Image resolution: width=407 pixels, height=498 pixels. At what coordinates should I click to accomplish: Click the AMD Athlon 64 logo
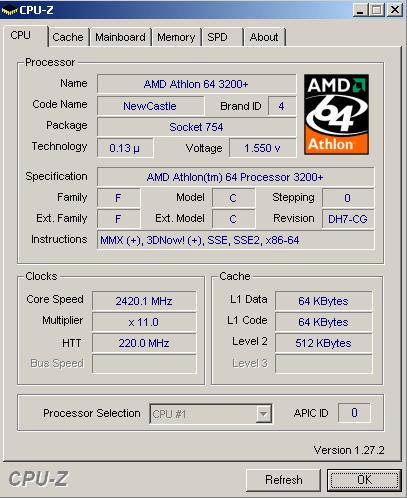pos(336,114)
